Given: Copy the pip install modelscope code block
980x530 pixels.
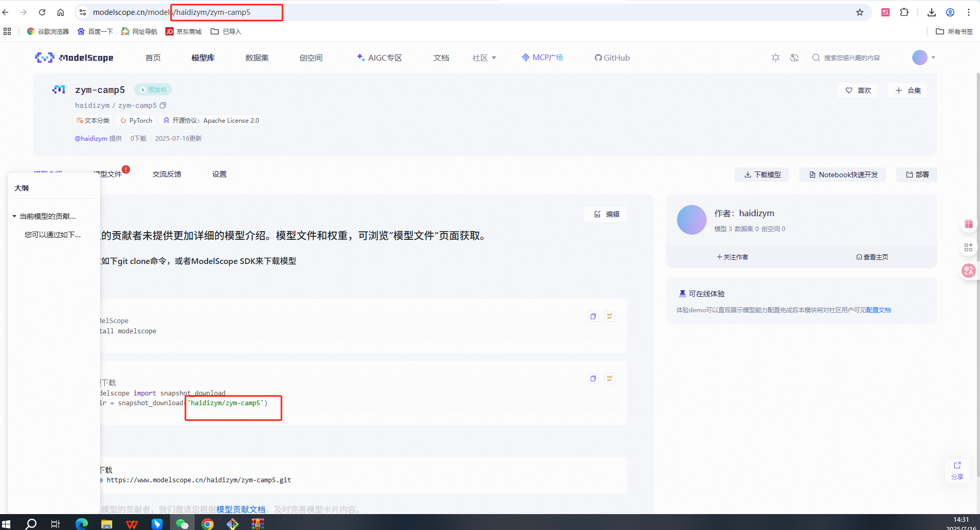Looking at the screenshot, I should coord(593,316).
